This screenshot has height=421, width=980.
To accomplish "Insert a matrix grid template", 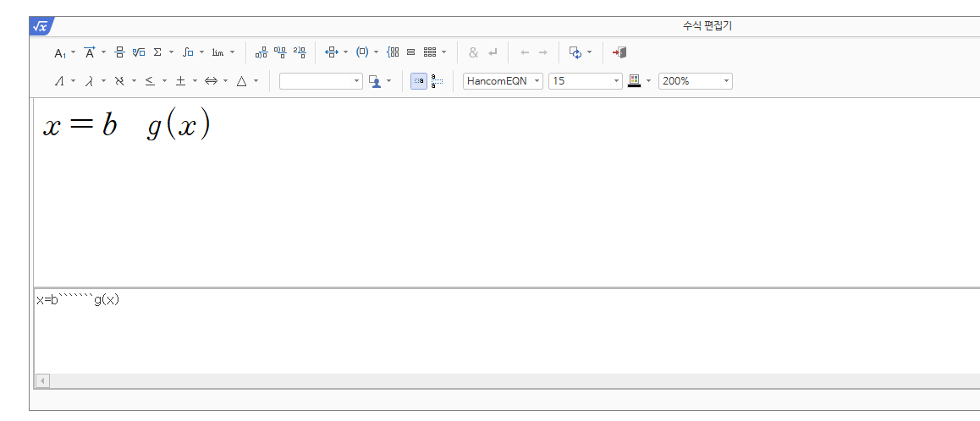I will (429, 52).
